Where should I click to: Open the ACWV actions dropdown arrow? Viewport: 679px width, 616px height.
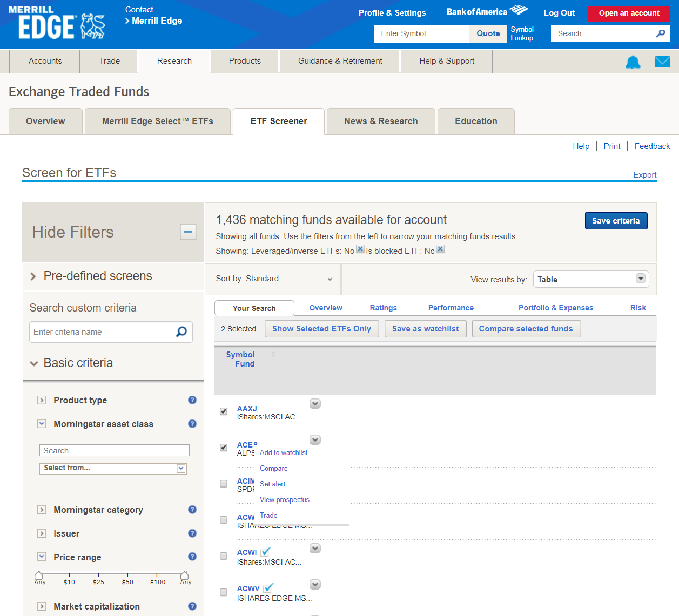[x=315, y=585]
